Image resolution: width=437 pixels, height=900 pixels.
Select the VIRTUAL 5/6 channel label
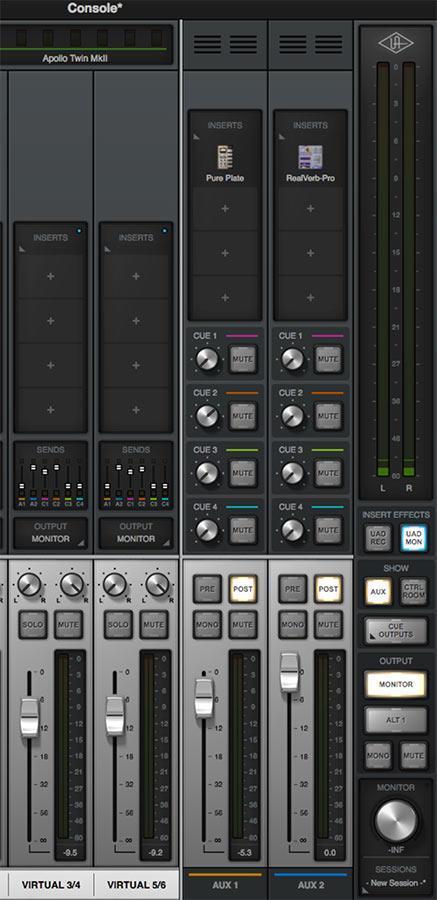(x=136, y=885)
